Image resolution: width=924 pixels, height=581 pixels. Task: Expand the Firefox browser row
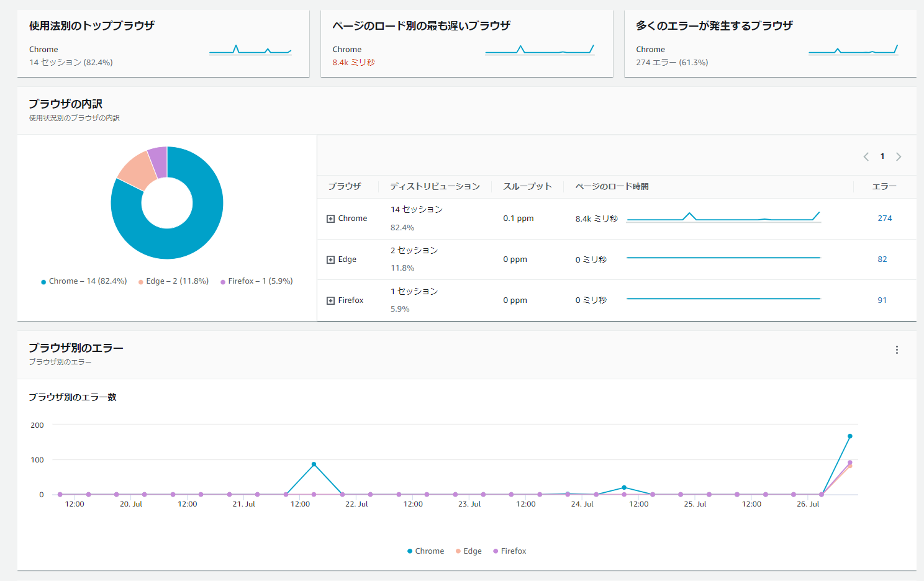coord(330,300)
